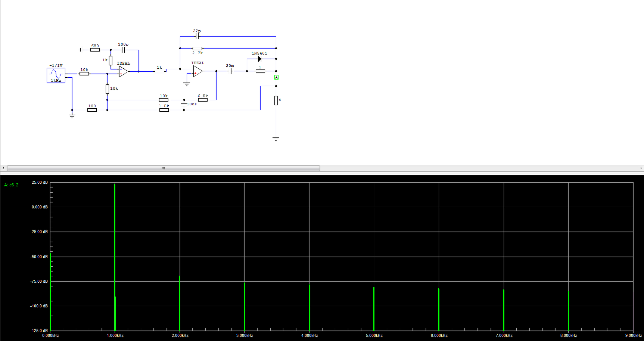Select the 2.7k feedback resistor
The image size is (644, 341).
pos(197,48)
